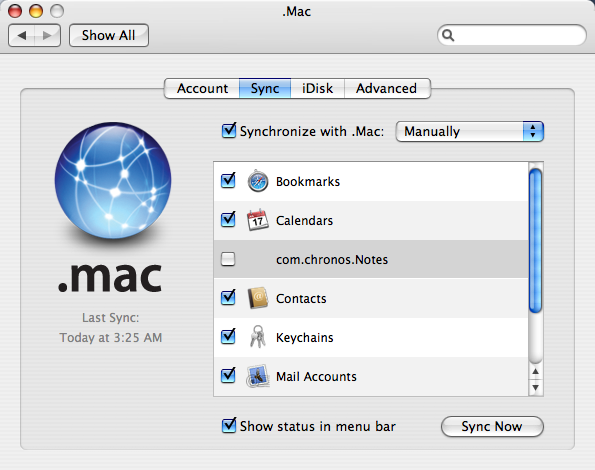595x470 pixels.
Task: Uncheck the Contacts sync checkbox
Action: coord(228,297)
